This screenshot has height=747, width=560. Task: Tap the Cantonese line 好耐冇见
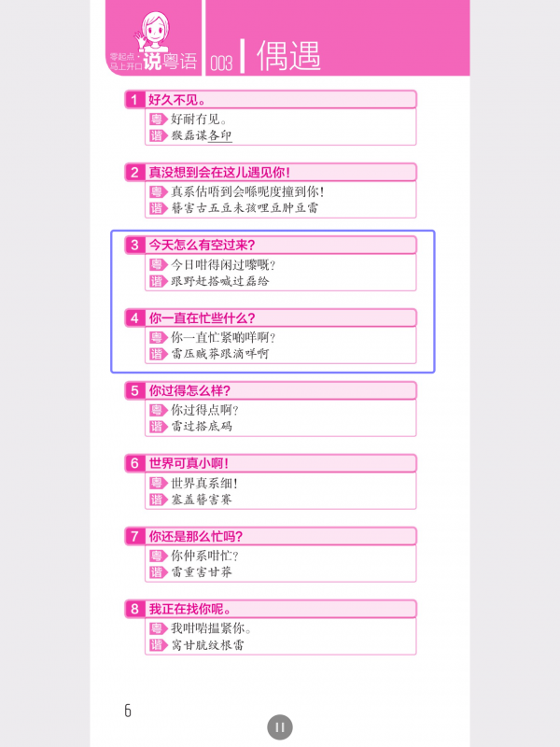pos(199,120)
